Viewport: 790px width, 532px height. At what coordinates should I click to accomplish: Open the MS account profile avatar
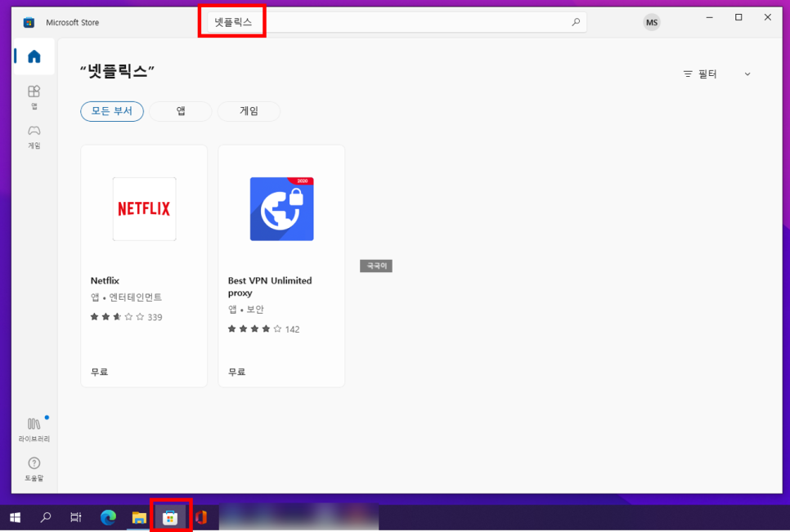pyautogui.click(x=652, y=23)
